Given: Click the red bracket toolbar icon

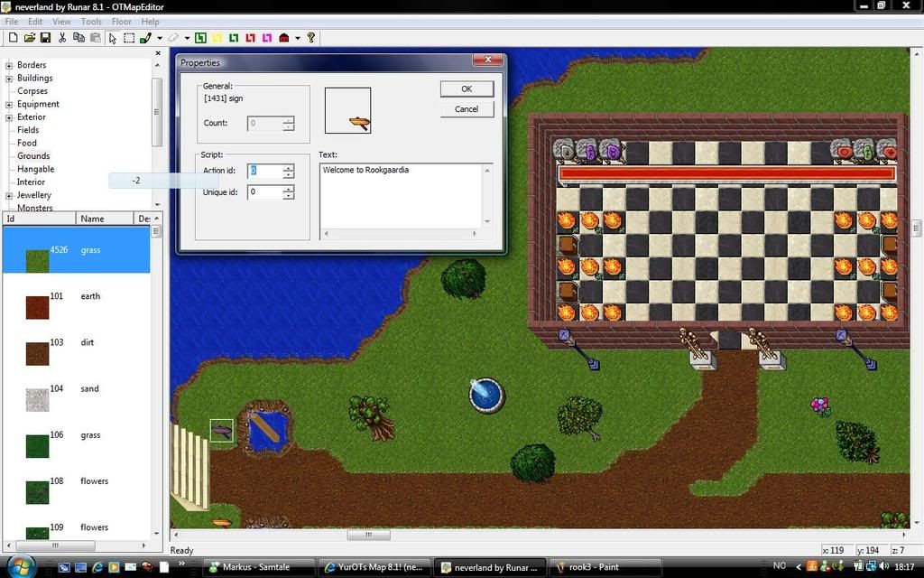Looking at the screenshot, I should pos(251,38).
